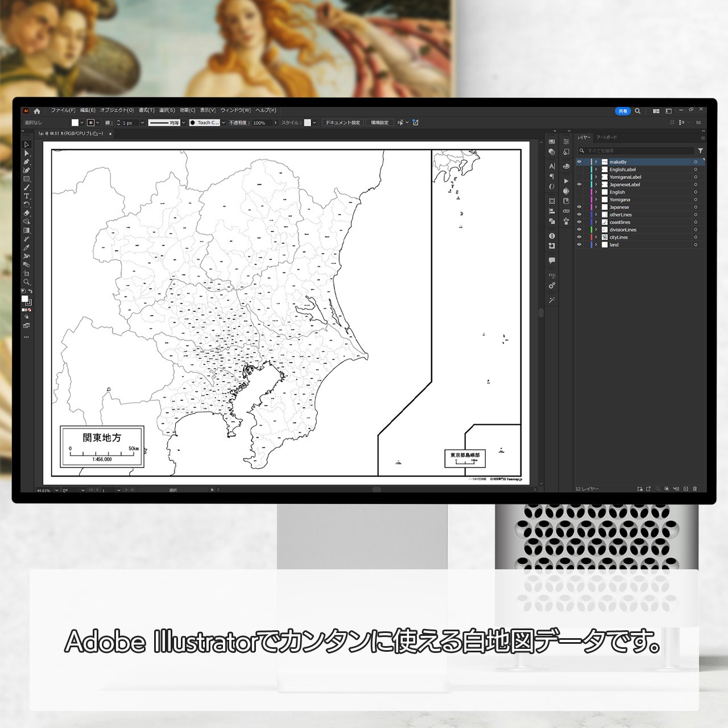Open the Touch Calligraphy brush dropdown
728x728 pixels.
coord(224,123)
